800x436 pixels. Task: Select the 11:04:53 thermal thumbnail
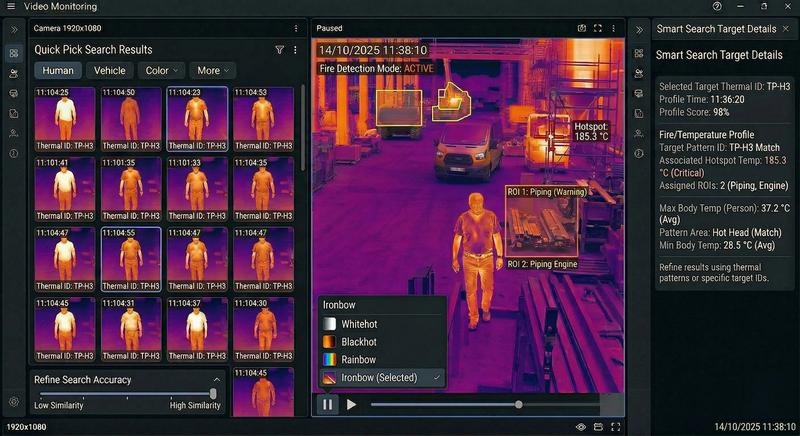pos(264,119)
